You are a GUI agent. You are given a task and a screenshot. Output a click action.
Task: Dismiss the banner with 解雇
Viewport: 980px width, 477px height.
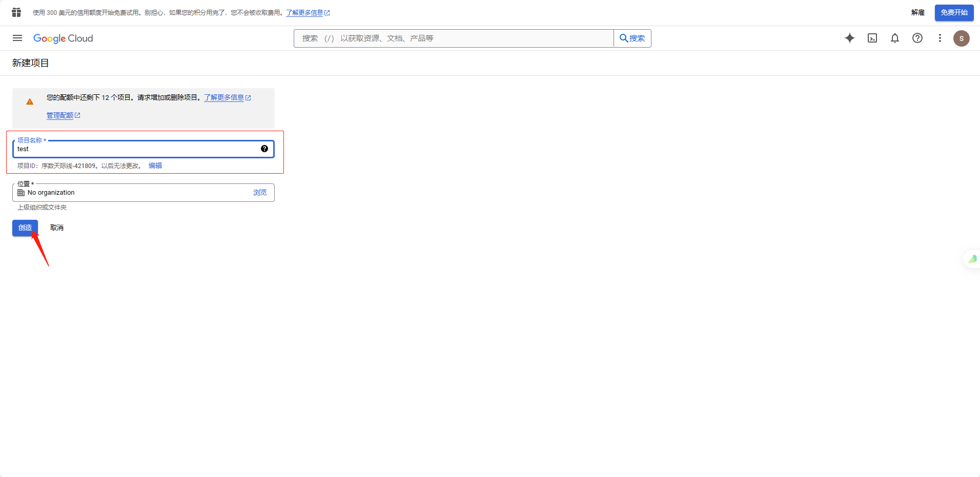918,12
